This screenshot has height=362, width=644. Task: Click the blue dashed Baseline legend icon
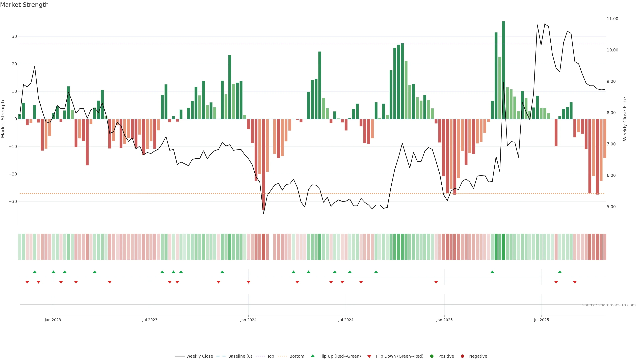(x=221, y=356)
